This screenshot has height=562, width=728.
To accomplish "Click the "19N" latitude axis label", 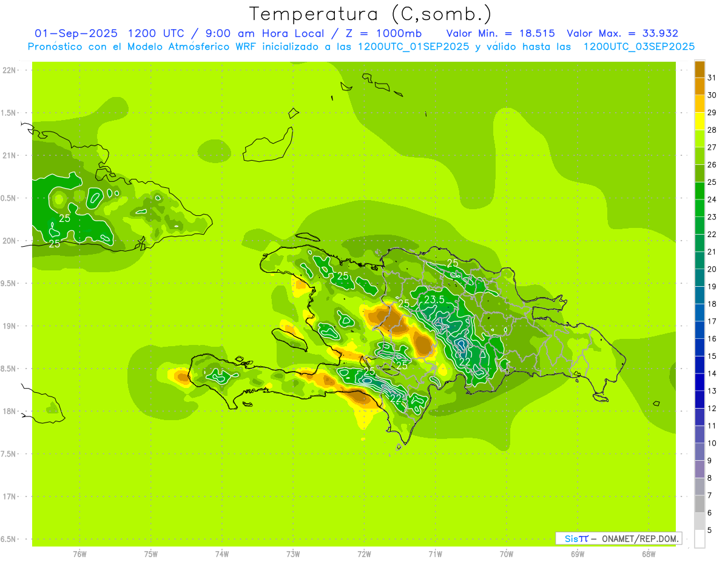I will 10,326.
